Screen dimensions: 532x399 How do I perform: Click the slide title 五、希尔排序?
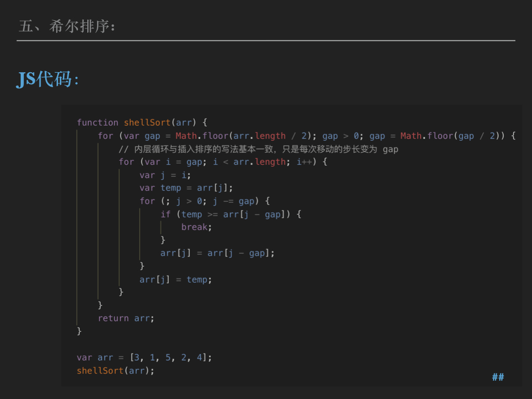click(x=66, y=26)
